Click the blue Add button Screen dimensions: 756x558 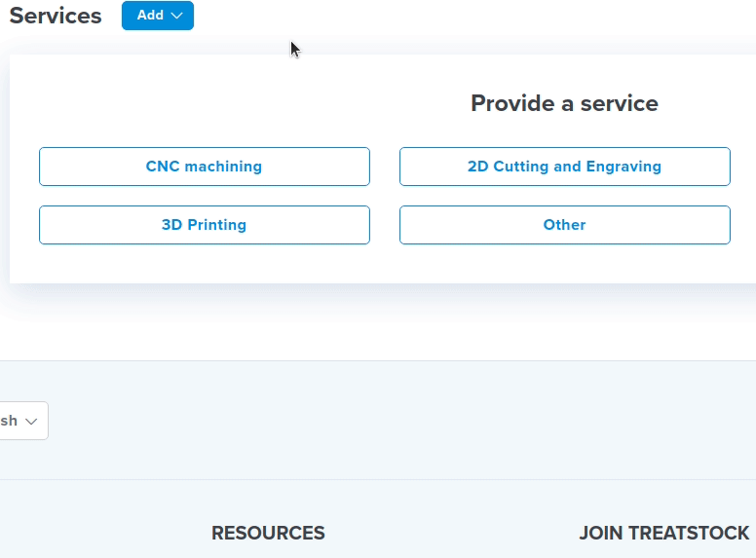pyautogui.click(x=157, y=16)
